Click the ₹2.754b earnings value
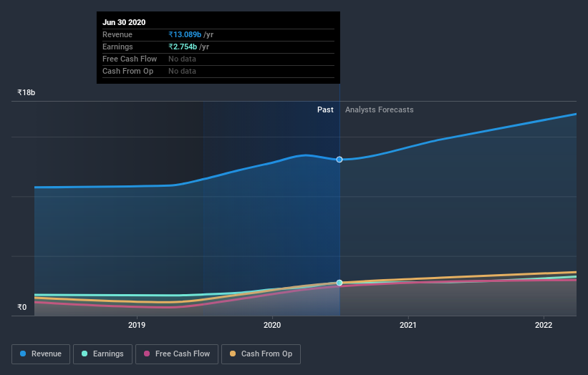The width and height of the screenshot is (588, 375). click(x=183, y=47)
